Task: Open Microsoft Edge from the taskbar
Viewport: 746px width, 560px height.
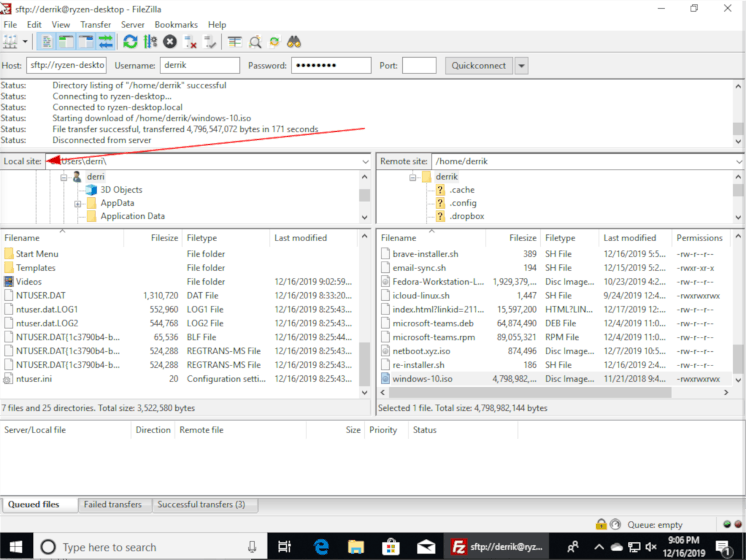Action: click(321, 546)
